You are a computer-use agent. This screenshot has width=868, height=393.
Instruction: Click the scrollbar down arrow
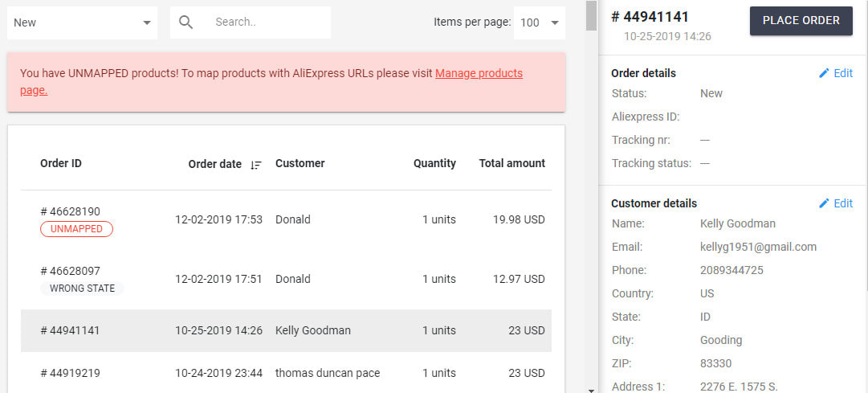[x=591, y=390]
